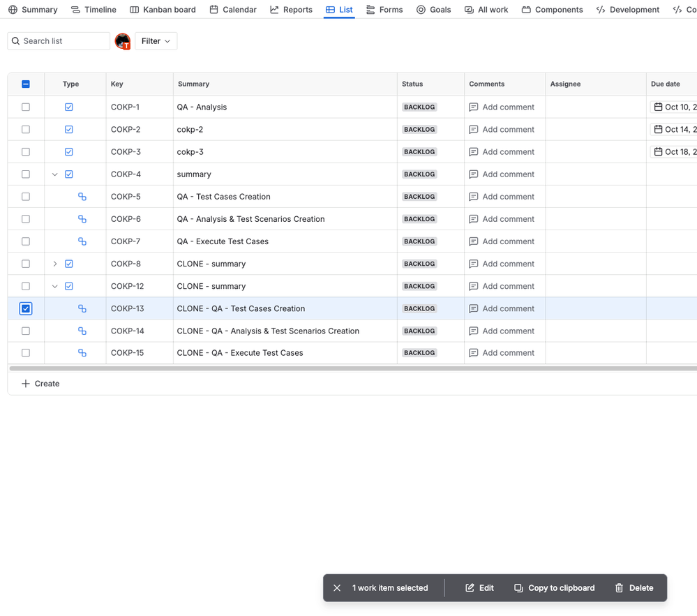Open the Filter dropdown
The height and width of the screenshot is (616, 697).
(156, 41)
